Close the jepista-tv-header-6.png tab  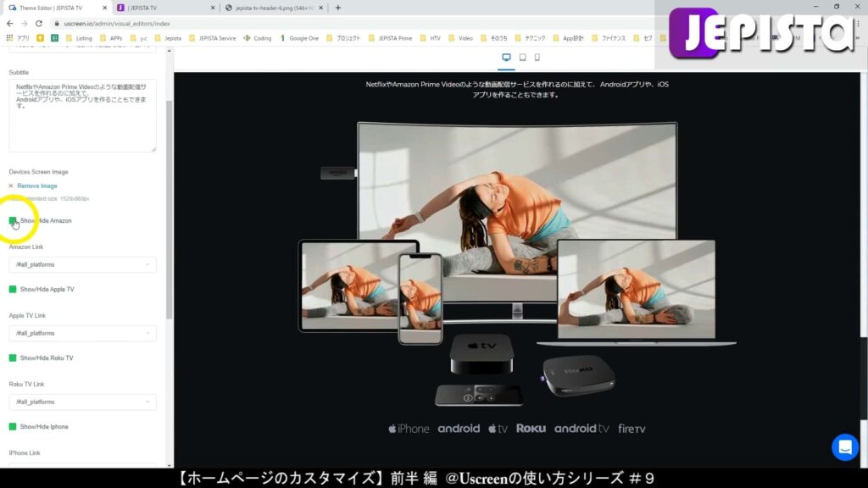click(x=321, y=8)
